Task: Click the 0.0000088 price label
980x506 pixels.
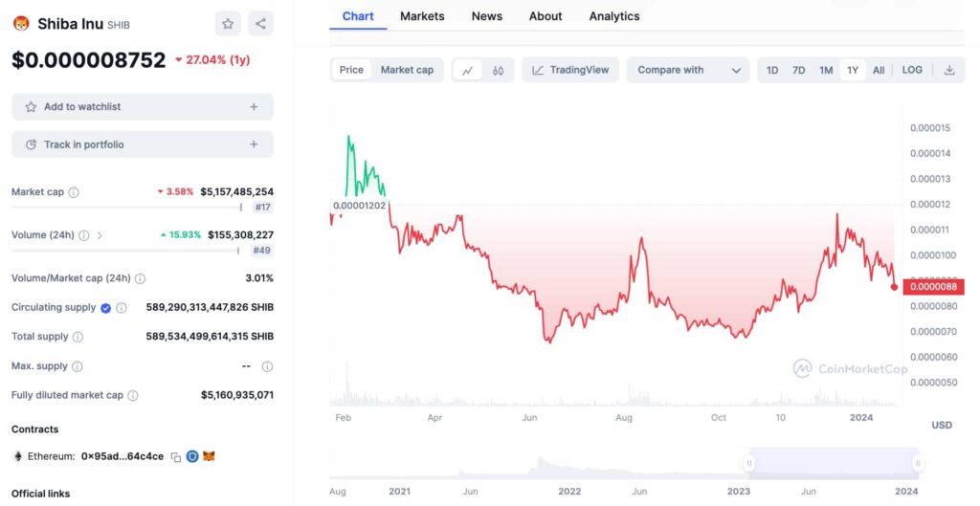Action: tap(934, 287)
